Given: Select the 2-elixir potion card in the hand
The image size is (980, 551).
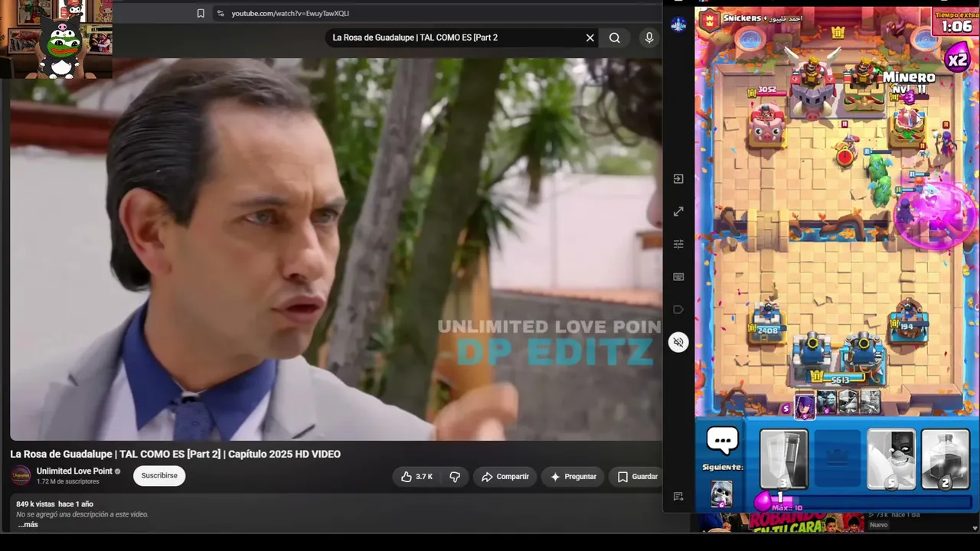Looking at the screenshot, I should [x=946, y=459].
